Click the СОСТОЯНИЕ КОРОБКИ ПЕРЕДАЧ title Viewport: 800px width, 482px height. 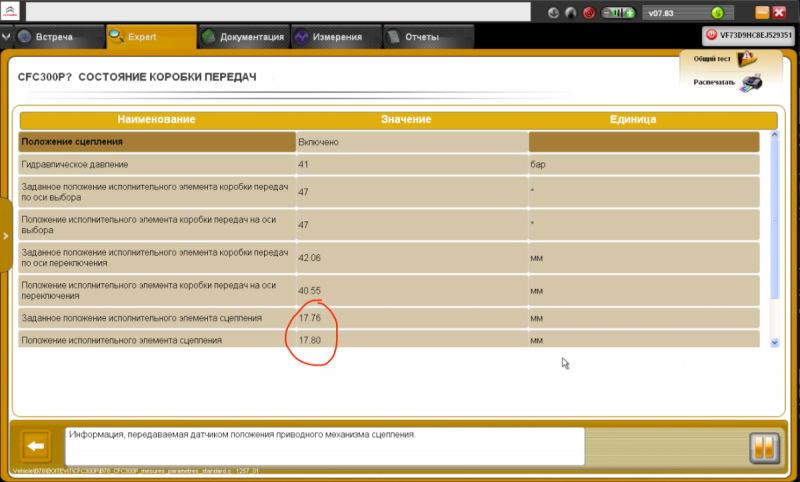[167, 77]
